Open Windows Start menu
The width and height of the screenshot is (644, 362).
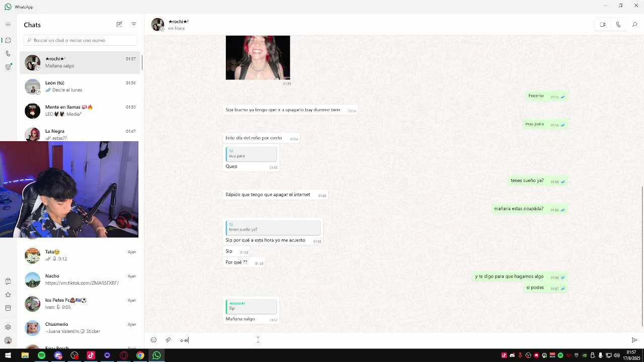(x=8, y=355)
